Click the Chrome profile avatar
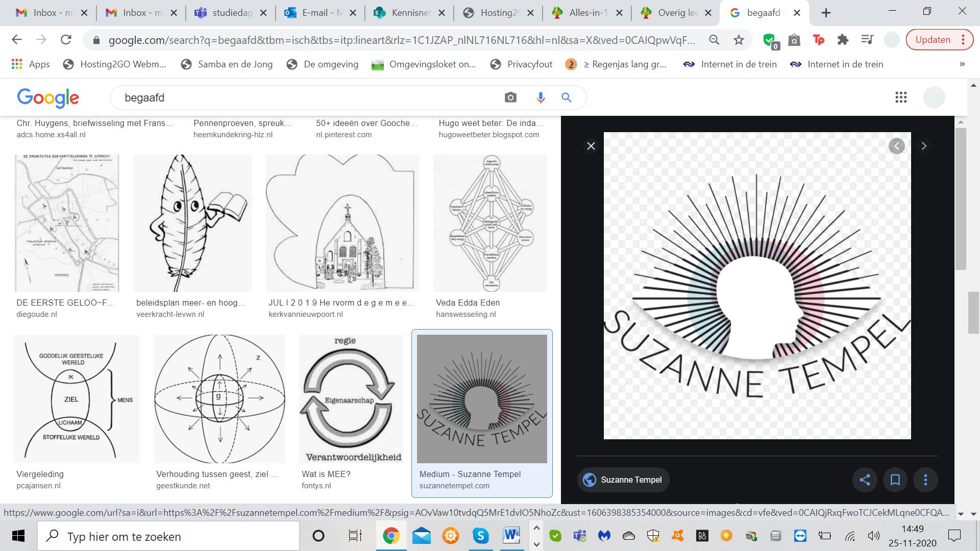The height and width of the screenshot is (551, 980). [x=892, y=40]
